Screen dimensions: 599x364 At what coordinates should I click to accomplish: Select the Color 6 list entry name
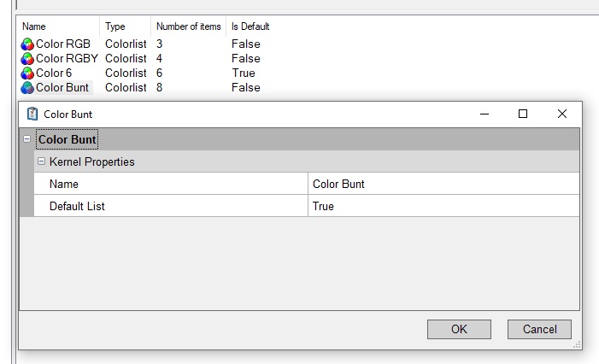click(x=54, y=73)
